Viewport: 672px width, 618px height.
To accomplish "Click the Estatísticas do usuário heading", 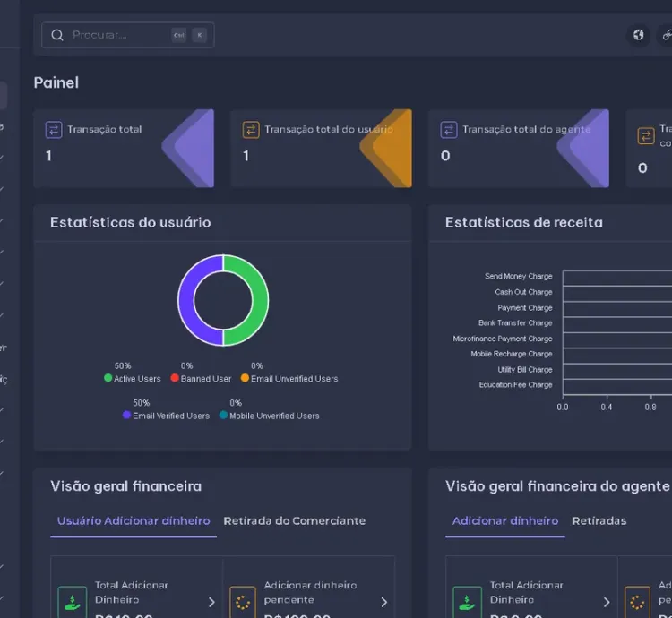I will [130, 222].
